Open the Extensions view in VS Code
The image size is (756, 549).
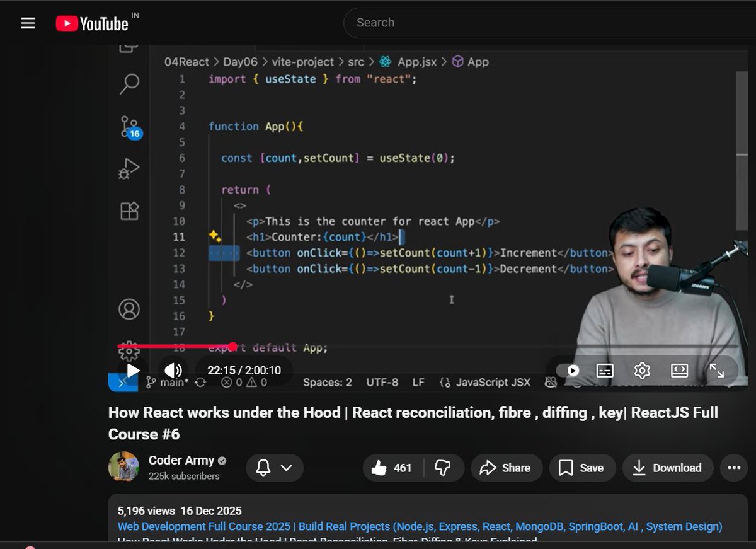tap(129, 211)
